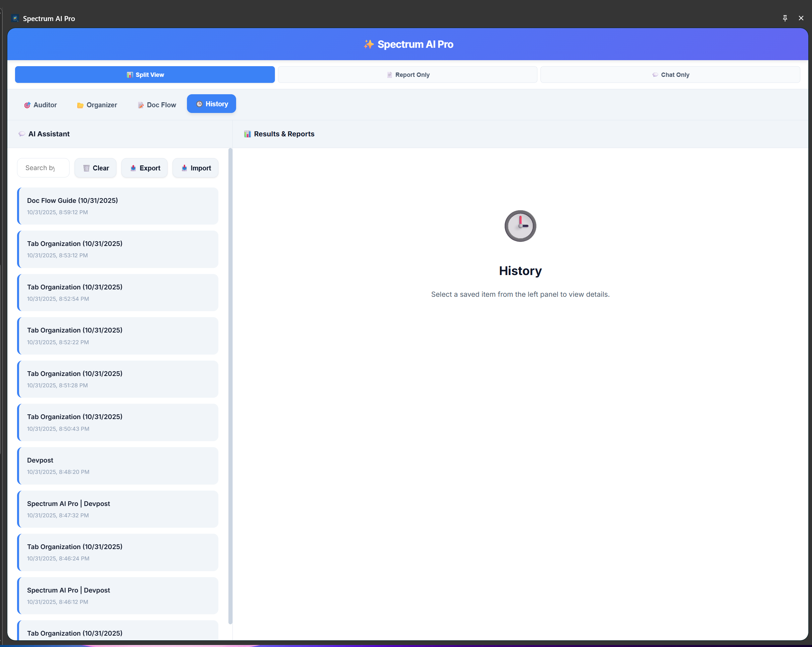Switch to Report Only layout
This screenshot has height=647, width=812.
pos(408,75)
